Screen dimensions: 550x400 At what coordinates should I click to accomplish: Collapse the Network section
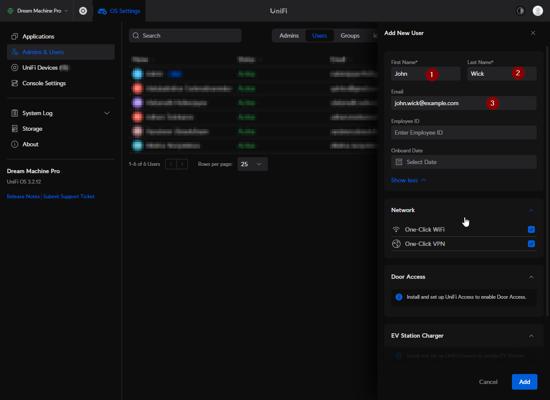coord(531,210)
